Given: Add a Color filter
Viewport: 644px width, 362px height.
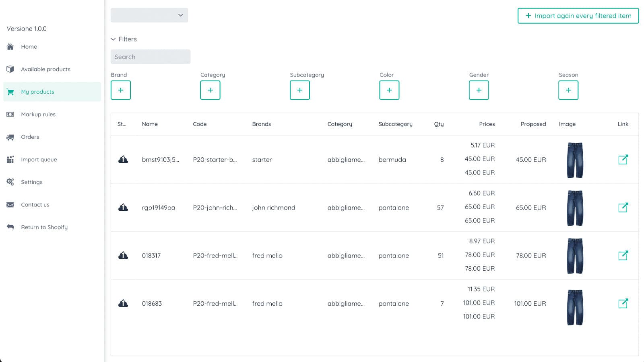Looking at the screenshot, I should 389,90.
